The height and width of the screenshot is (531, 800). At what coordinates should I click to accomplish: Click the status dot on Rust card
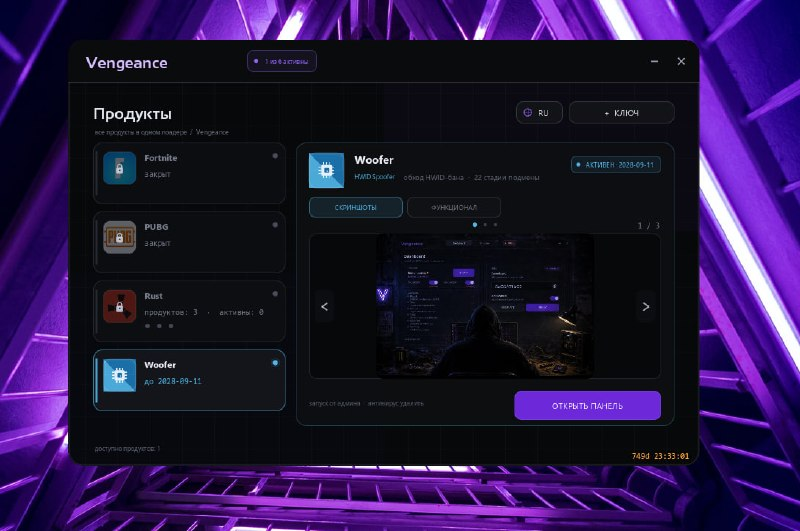275,294
